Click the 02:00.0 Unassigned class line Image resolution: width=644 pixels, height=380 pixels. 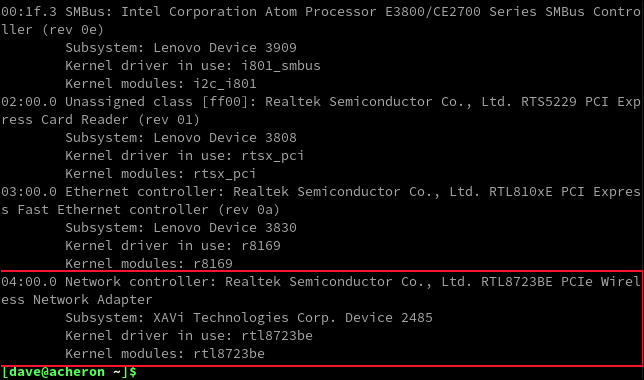(321, 102)
